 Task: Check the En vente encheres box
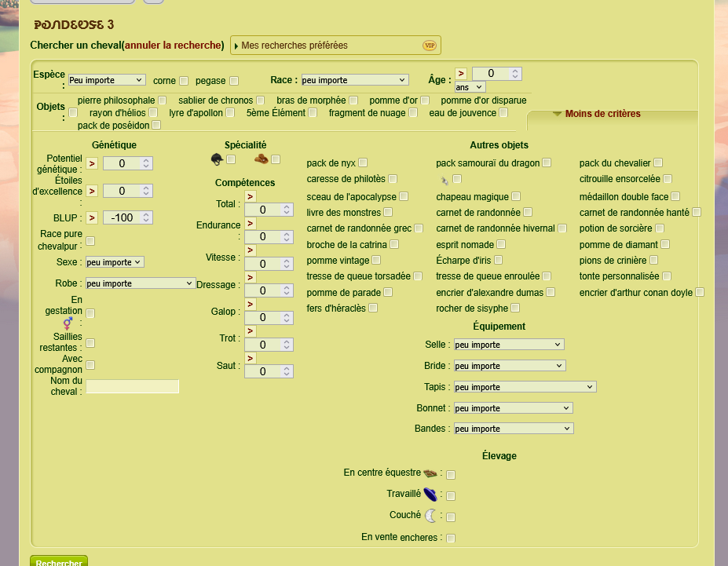pyautogui.click(x=451, y=539)
